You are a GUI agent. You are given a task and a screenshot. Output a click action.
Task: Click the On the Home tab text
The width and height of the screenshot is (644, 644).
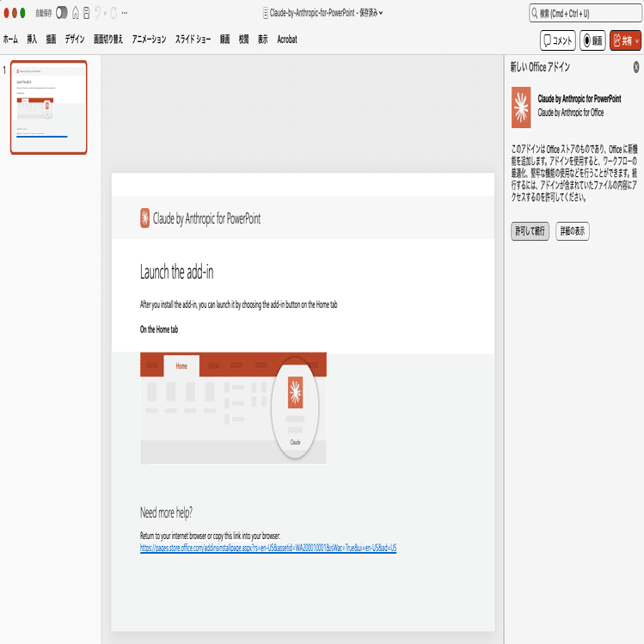(159, 329)
